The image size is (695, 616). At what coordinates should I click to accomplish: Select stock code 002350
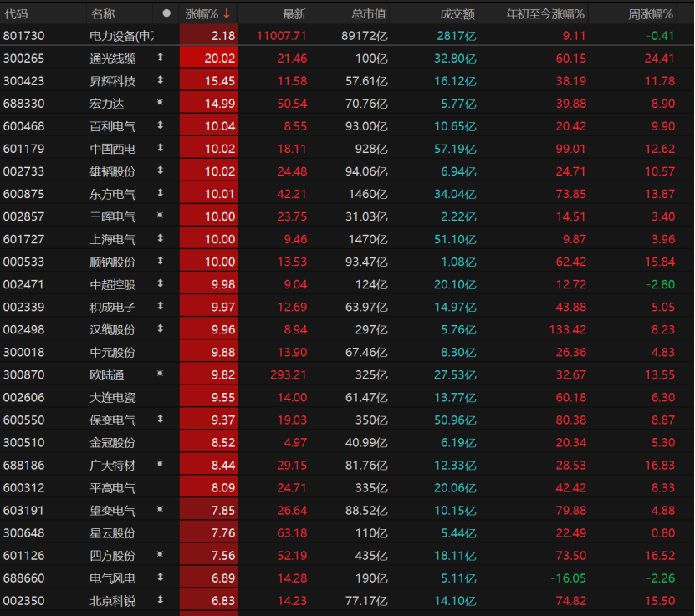click(24, 600)
